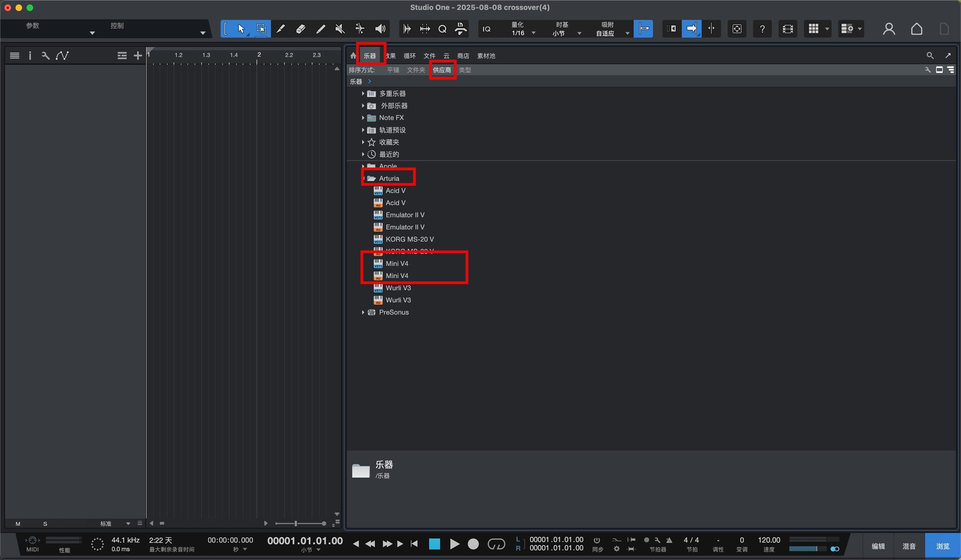Open the 混音 mix view

909,546
